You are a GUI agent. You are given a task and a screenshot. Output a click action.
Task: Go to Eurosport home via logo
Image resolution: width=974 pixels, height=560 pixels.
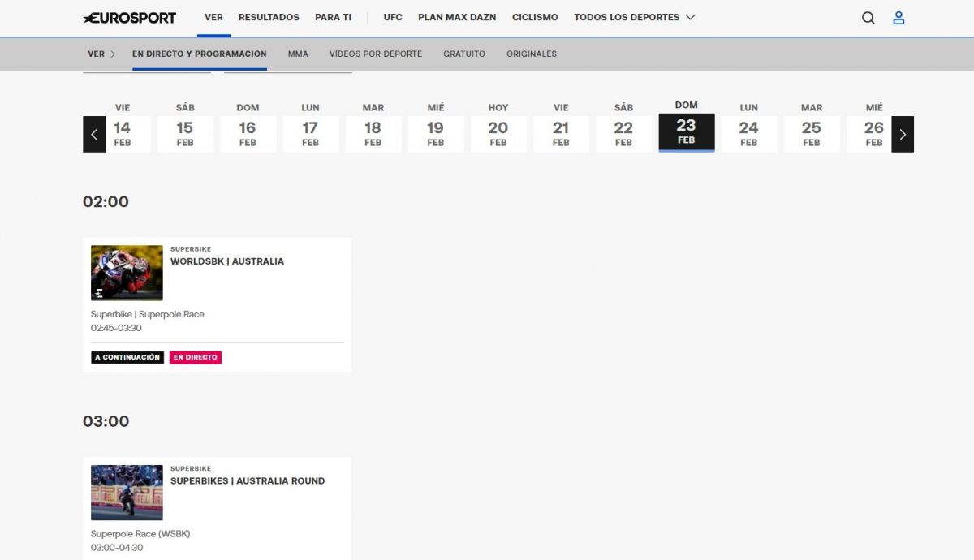[x=130, y=18]
